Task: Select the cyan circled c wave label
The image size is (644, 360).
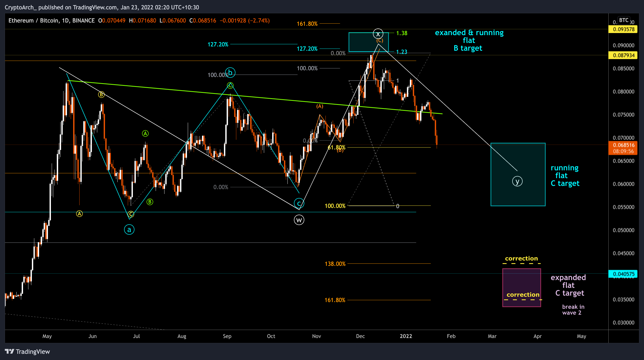Action: point(299,203)
